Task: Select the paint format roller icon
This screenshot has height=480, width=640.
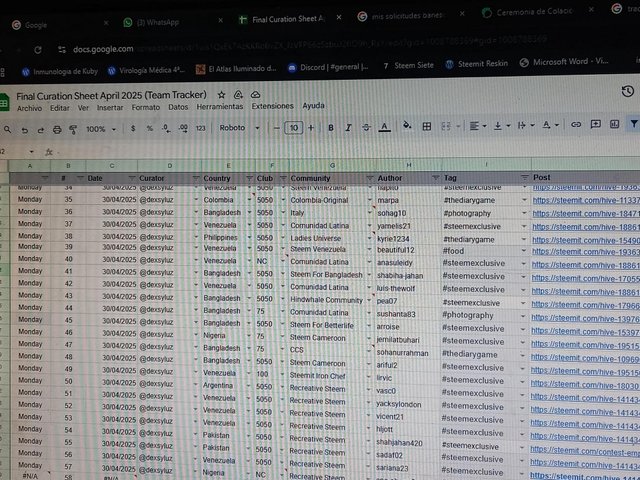Action: 73,130
